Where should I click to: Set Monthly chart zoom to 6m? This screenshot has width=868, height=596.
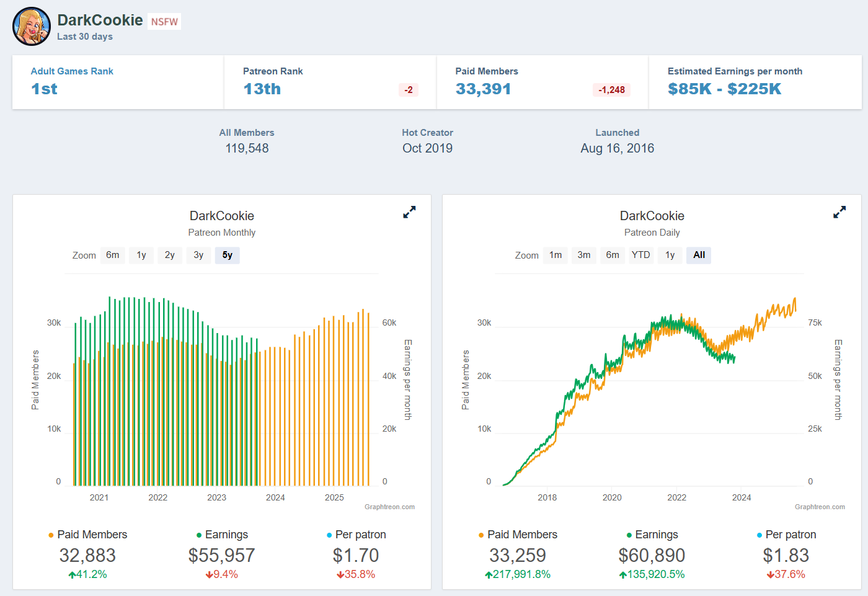[113, 255]
